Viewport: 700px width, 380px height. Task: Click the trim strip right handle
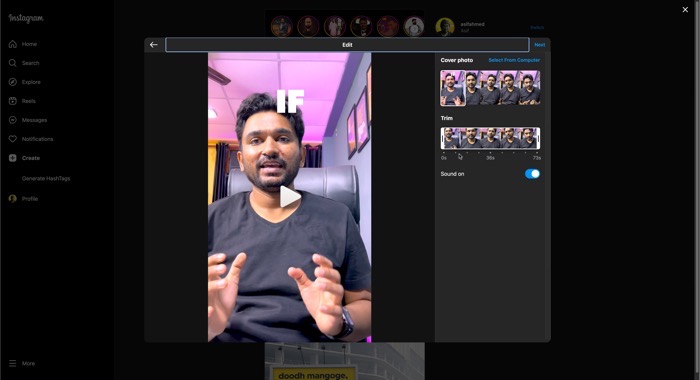pyautogui.click(x=538, y=138)
